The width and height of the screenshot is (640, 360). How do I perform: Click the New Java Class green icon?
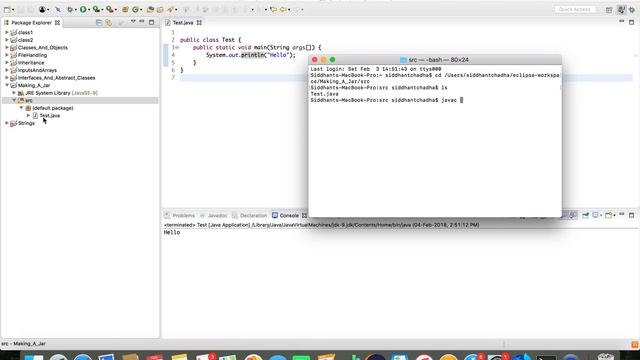[136, 9]
